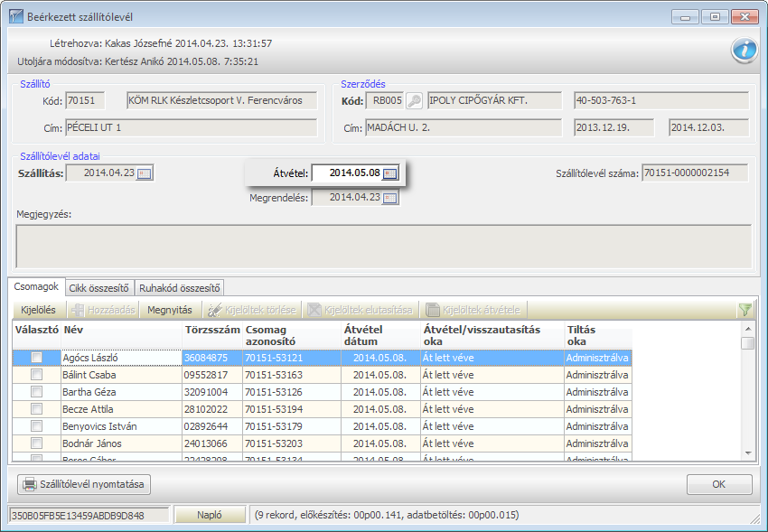
Task: Click the Megnyitás toolbar button
Action: point(170,310)
